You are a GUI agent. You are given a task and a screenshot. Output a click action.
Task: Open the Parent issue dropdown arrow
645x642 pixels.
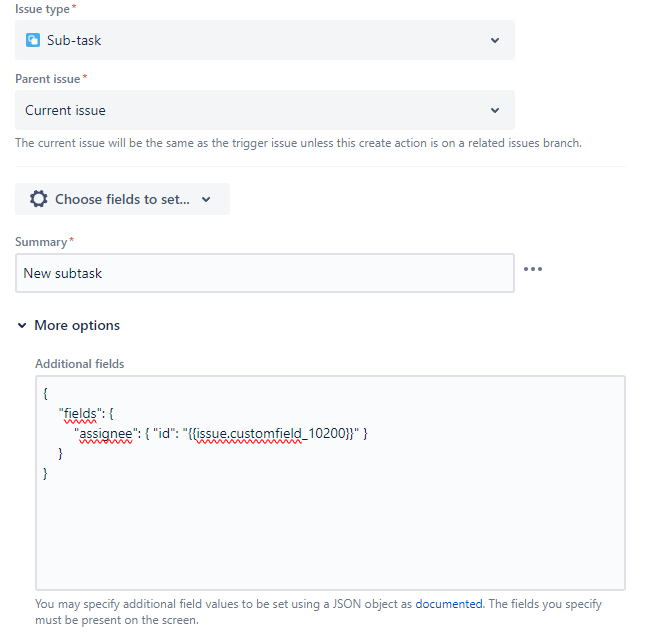coord(495,110)
